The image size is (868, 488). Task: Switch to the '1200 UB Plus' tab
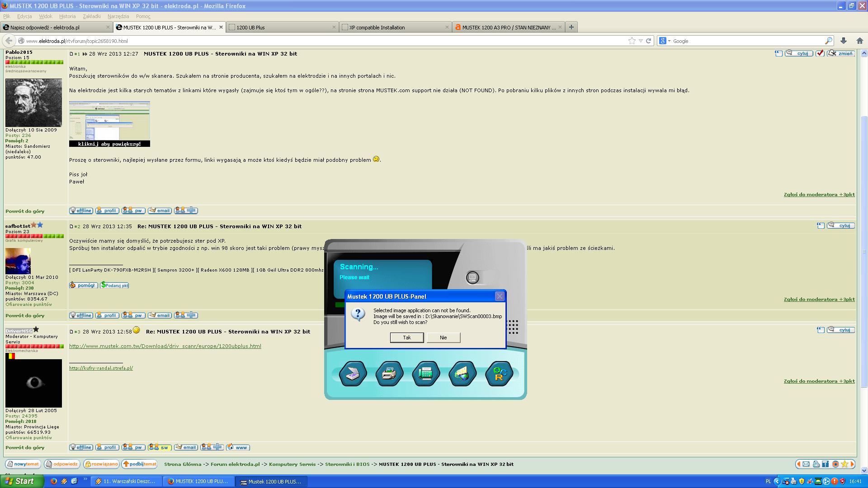pos(283,27)
